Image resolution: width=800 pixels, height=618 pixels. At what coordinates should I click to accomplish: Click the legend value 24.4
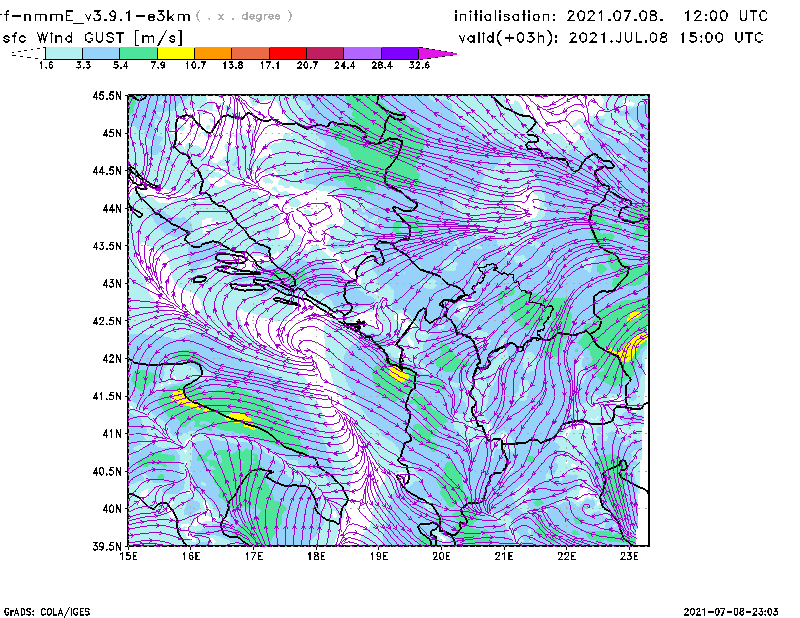click(344, 65)
